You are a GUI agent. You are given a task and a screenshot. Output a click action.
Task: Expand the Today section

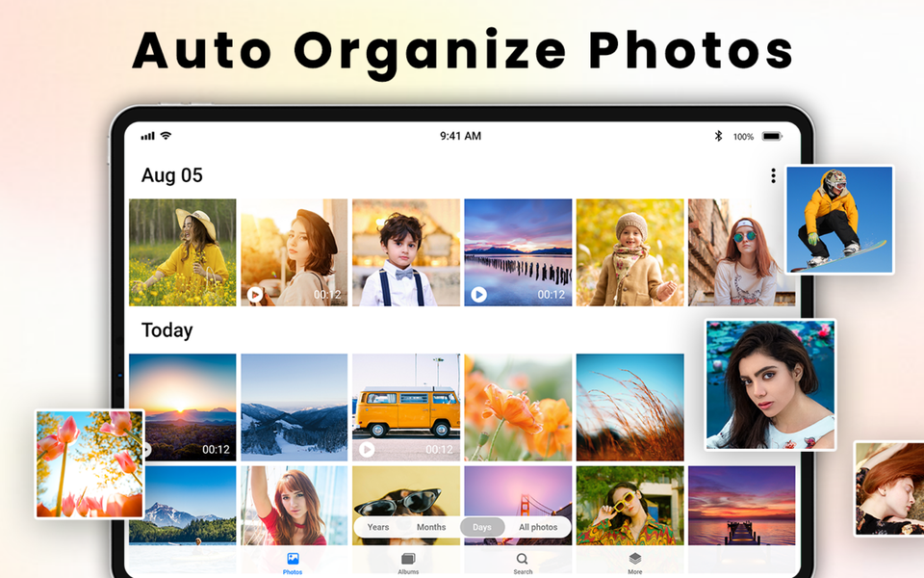point(167,330)
